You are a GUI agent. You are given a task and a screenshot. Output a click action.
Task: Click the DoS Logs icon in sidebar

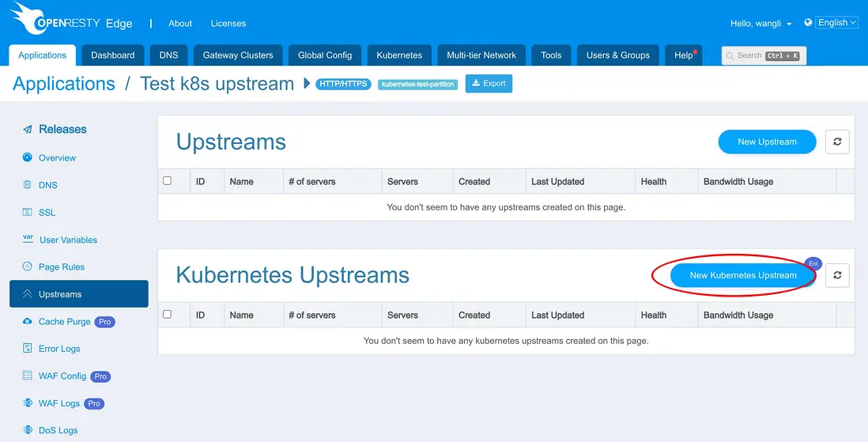(27, 430)
